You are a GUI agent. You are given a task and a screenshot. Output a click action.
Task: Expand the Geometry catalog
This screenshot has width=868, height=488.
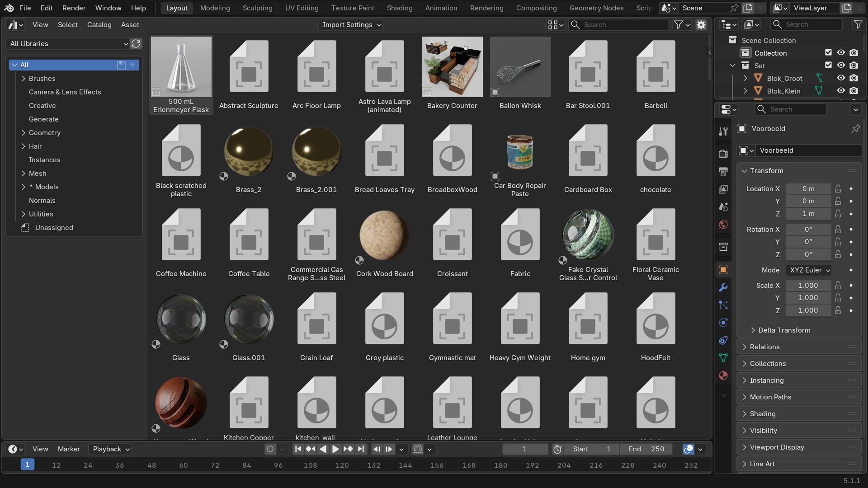[x=24, y=133]
